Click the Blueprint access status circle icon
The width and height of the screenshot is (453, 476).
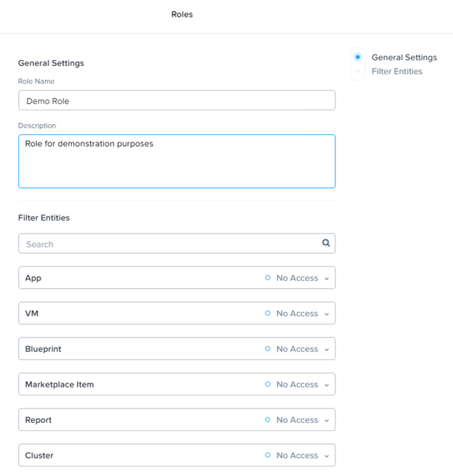267,349
